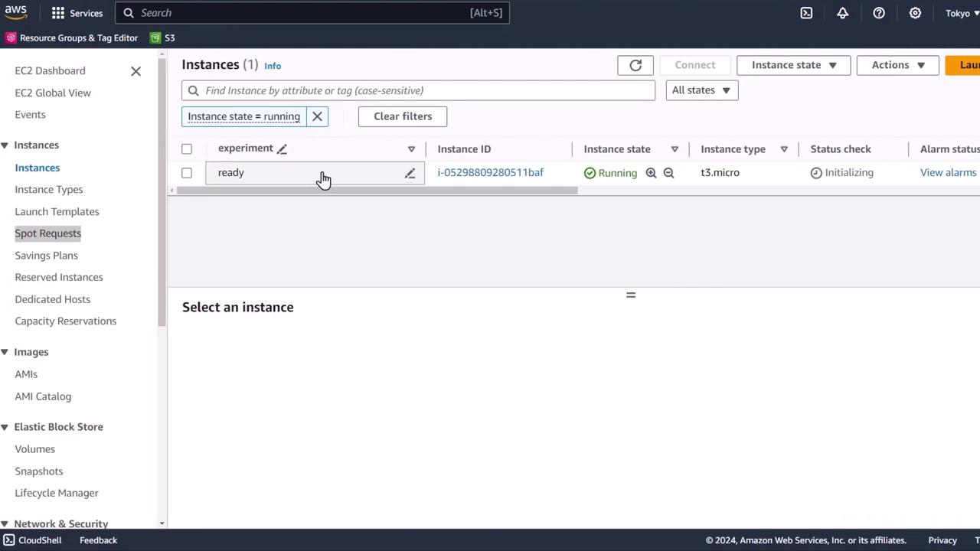Check the box for the 'ready' instance
Image resolution: width=980 pixels, height=551 pixels.
point(187,173)
